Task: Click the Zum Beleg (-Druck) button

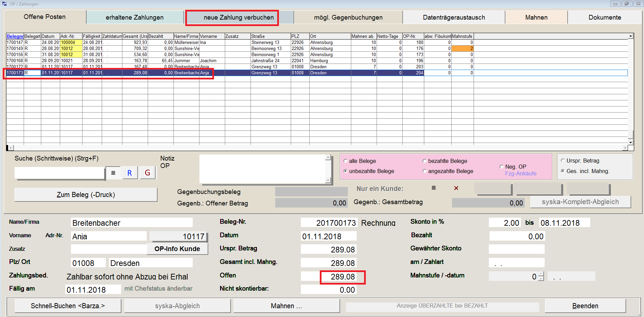Action: [86, 195]
